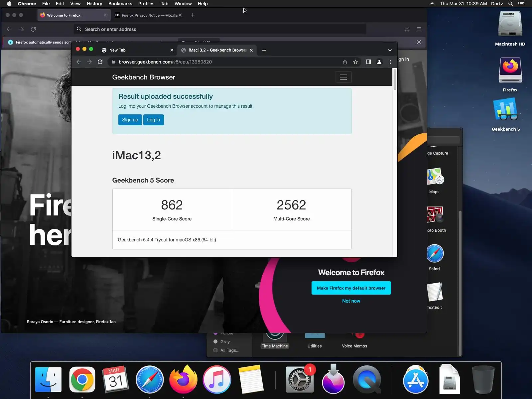Open Chrome's side panel icon
The height and width of the screenshot is (399, 532).
click(368, 62)
